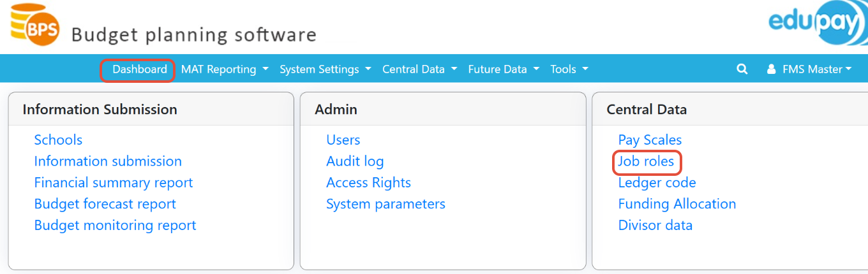Click the edupay logo
The width and height of the screenshot is (868, 274).
point(818,24)
